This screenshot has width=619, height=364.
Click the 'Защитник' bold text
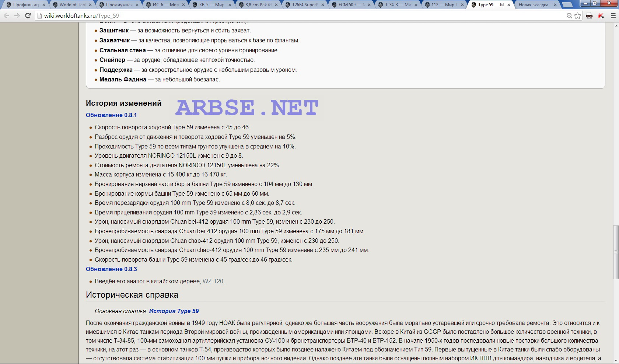(x=114, y=30)
